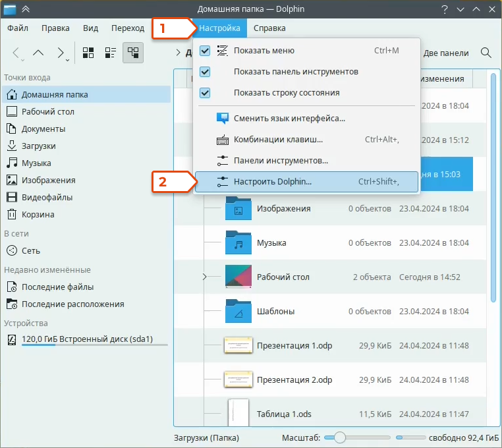Image resolution: width=502 pixels, height=448 pixels.
Task: Click the breadcrumb path chevron
Action: coord(179,53)
